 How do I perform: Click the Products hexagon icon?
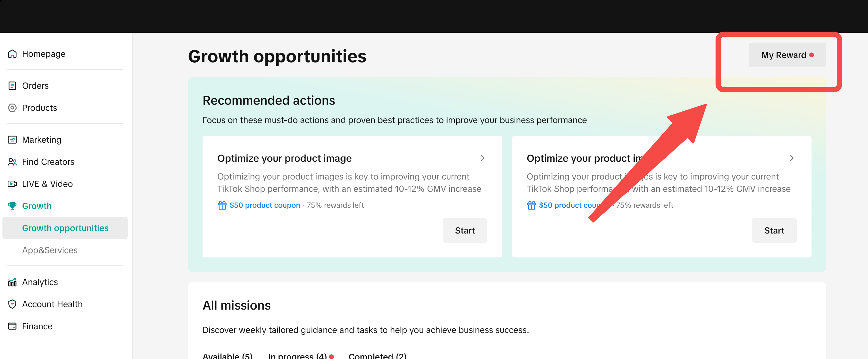click(x=12, y=108)
